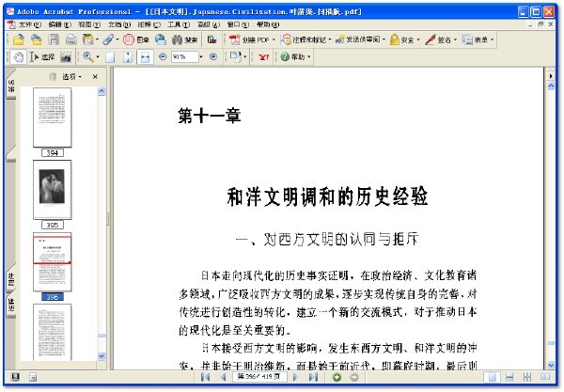Screen dimensions: 564x392
Task: Switch to Continuous page layout
Action: [x=509, y=377]
